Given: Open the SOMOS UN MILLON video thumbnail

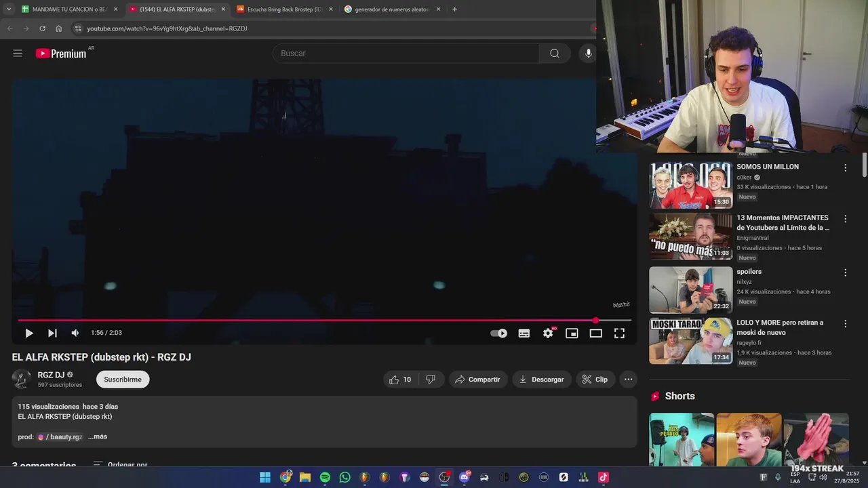Looking at the screenshot, I should (x=690, y=185).
